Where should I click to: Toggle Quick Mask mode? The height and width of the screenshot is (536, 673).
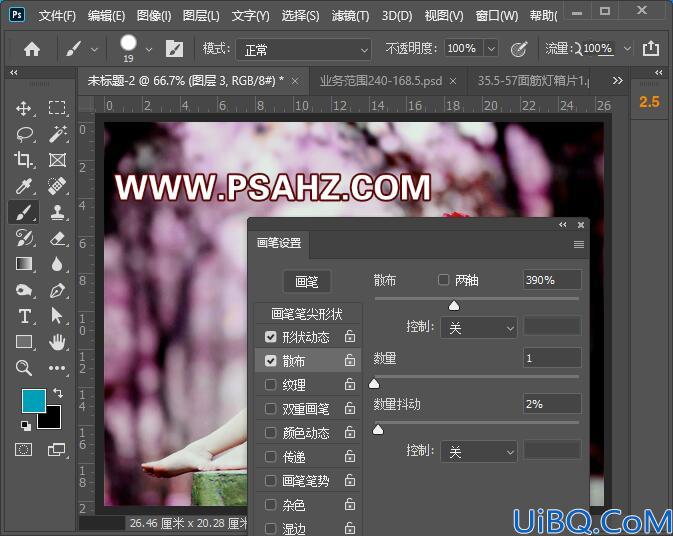pyautogui.click(x=24, y=450)
